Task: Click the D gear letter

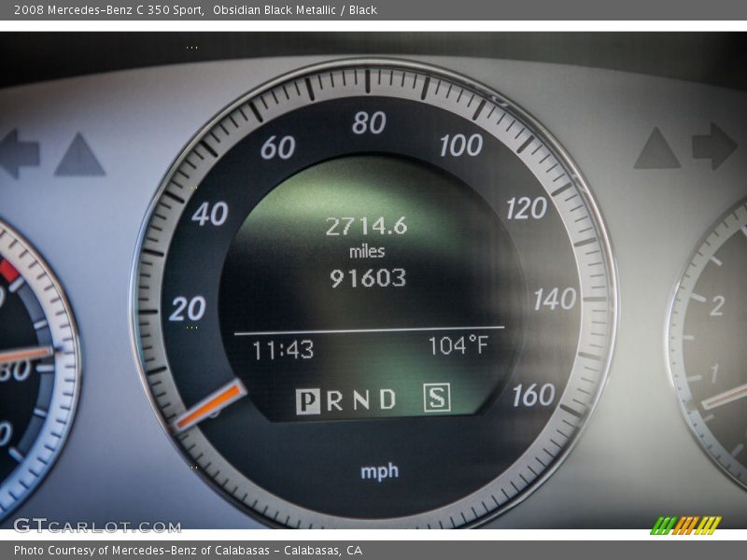Action: (x=388, y=399)
